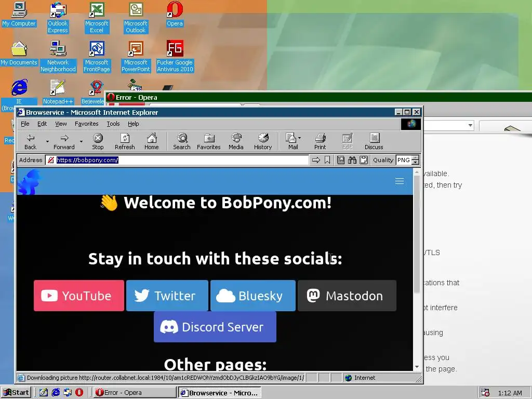The image size is (532, 399).
Task: Open the View menu
Action: pos(61,124)
